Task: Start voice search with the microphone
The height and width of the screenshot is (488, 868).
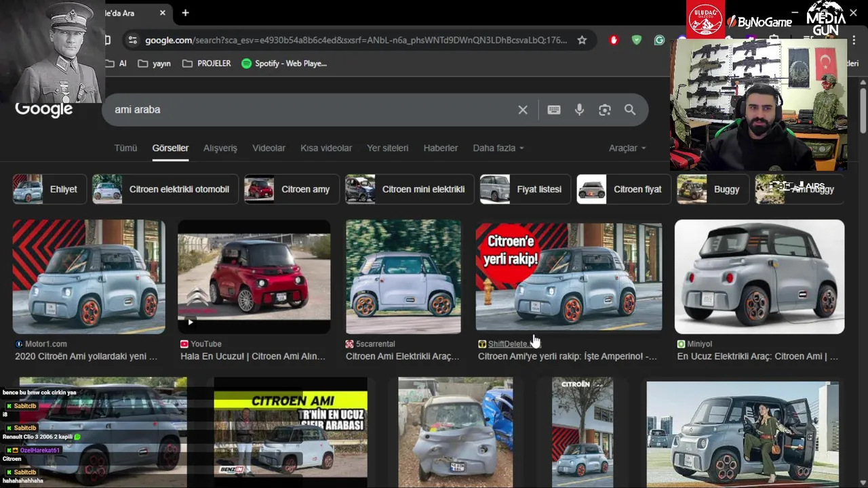Action: (579, 110)
